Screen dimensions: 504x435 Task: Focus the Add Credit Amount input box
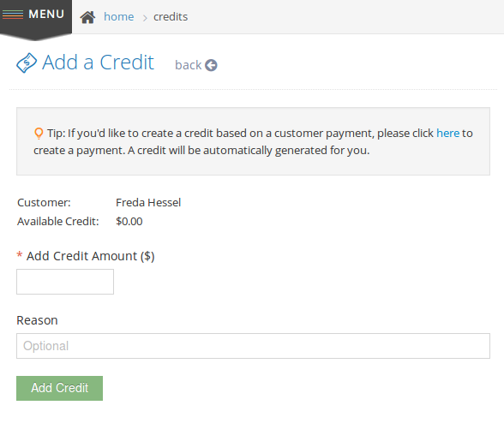pyautogui.click(x=65, y=282)
